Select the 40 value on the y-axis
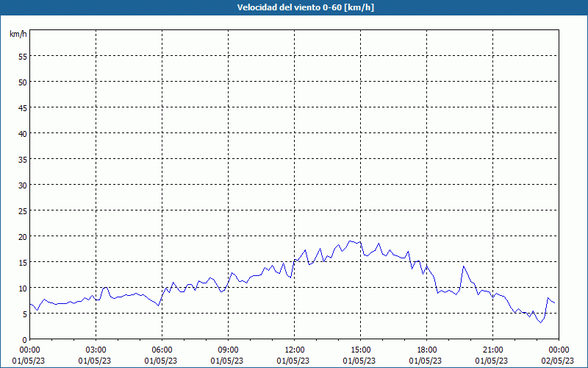 23,133
